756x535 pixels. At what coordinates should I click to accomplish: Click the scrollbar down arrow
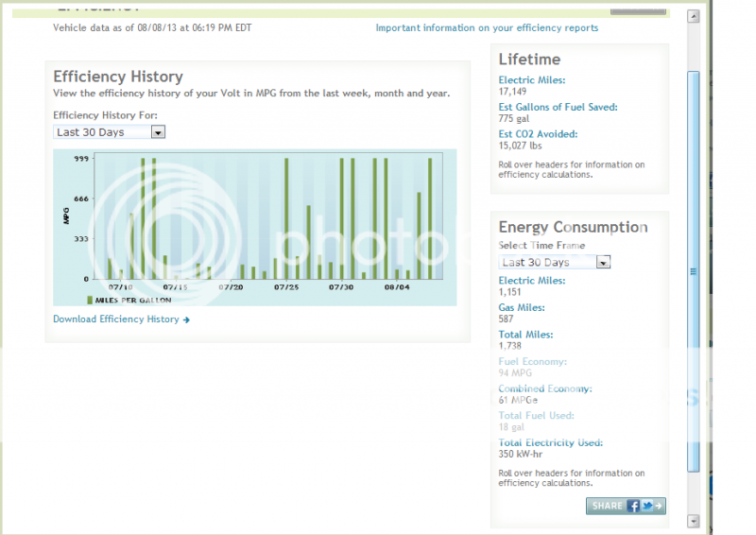694,521
